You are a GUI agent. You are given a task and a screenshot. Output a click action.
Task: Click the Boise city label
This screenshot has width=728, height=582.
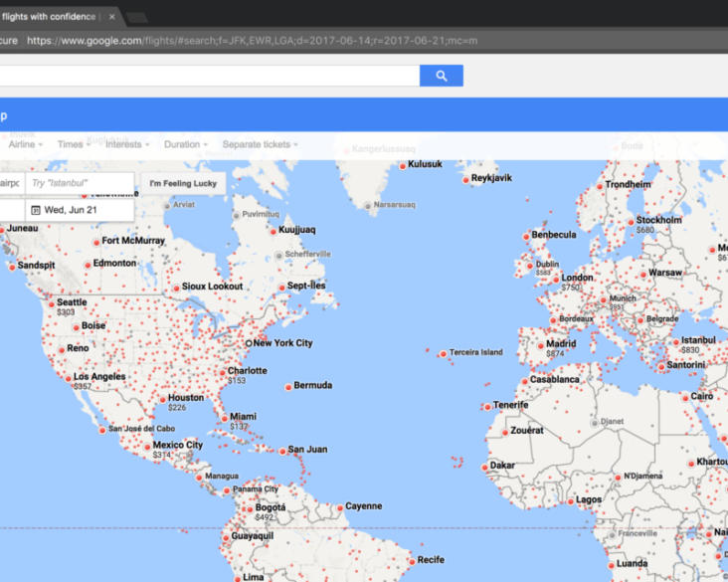tap(93, 325)
